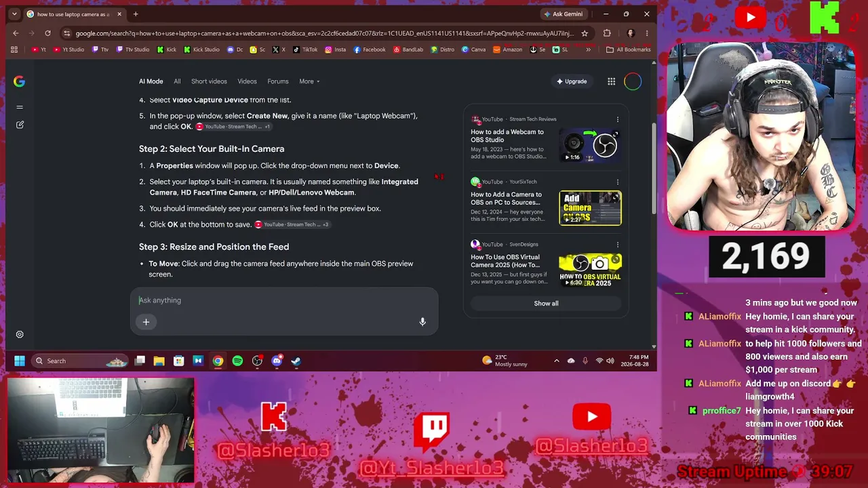Open Steam from the taskbar
The image size is (868, 488).
(296, 361)
